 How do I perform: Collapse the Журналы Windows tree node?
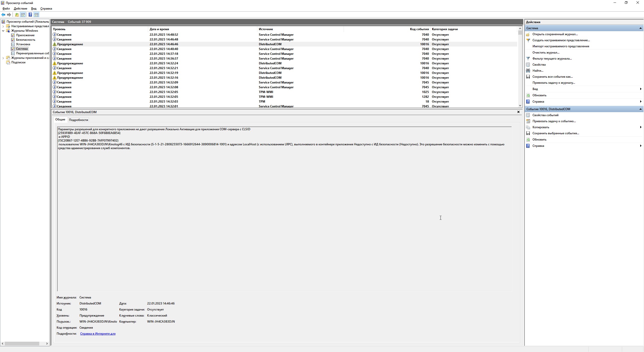tap(3, 31)
